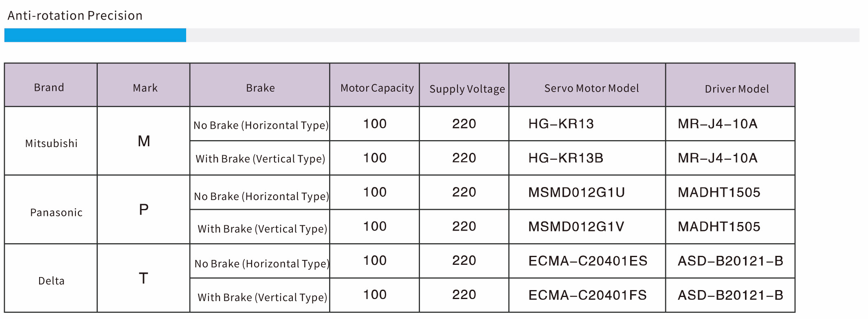Click the ECMA-C20401FS motor model cell
This screenshot has height=319, width=868.
[587, 295]
